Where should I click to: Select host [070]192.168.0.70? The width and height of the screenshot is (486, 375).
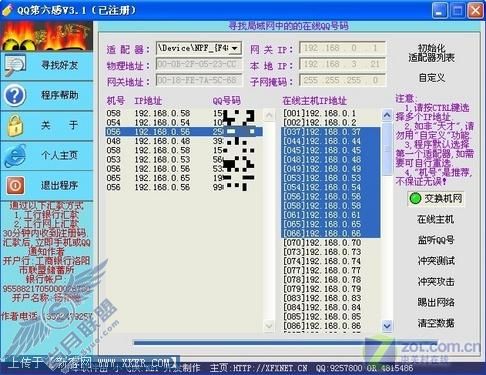[x=331, y=243]
